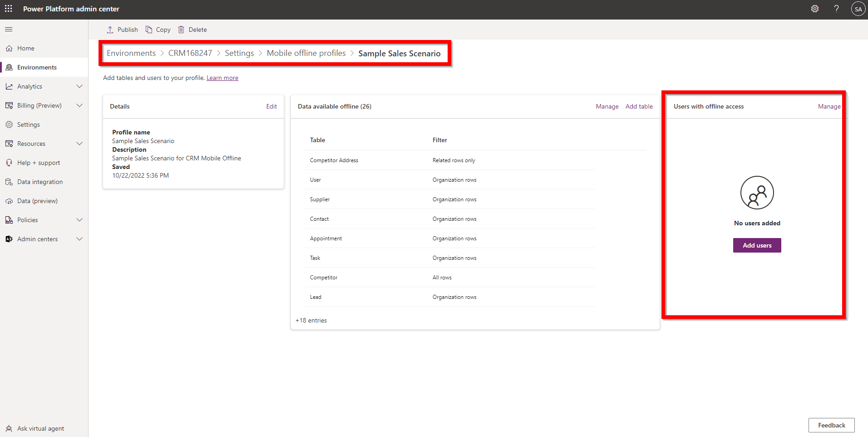Image resolution: width=868 pixels, height=437 pixels.
Task: Click Ask virtual agent text
Action: 40,428
